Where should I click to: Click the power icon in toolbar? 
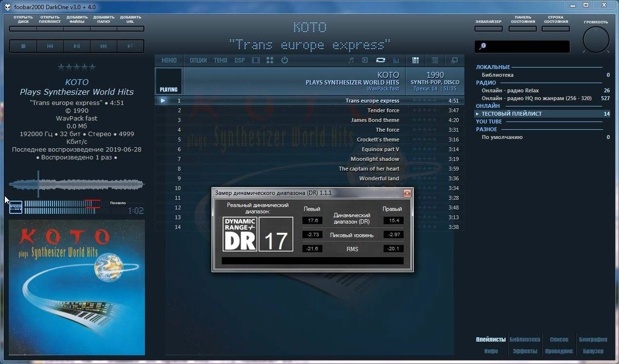(x=284, y=60)
